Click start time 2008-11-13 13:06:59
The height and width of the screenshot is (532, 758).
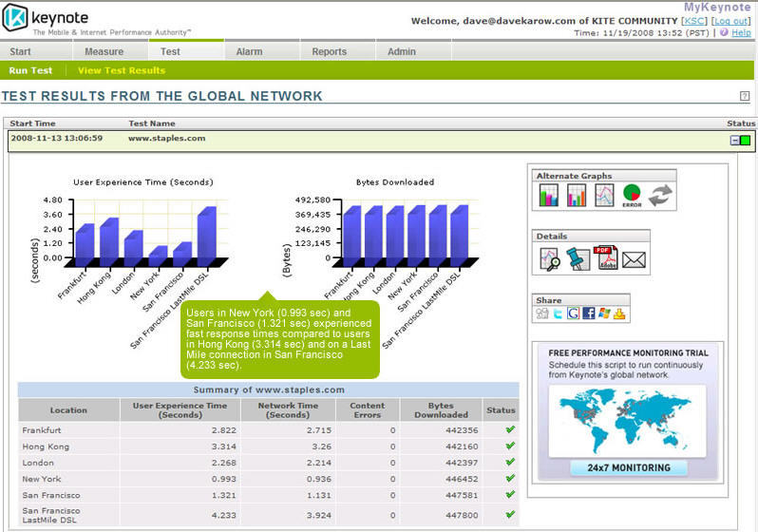(x=57, y=139)
